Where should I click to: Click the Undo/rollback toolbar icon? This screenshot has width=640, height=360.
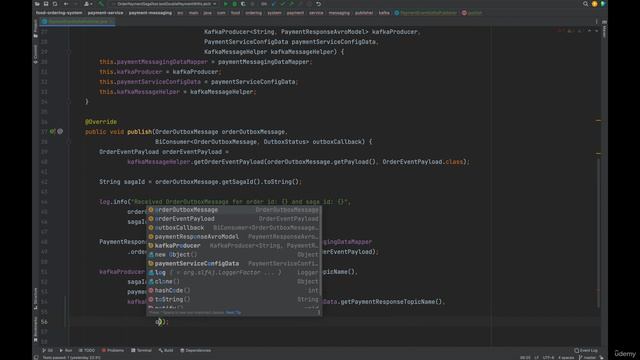[319, 4]
